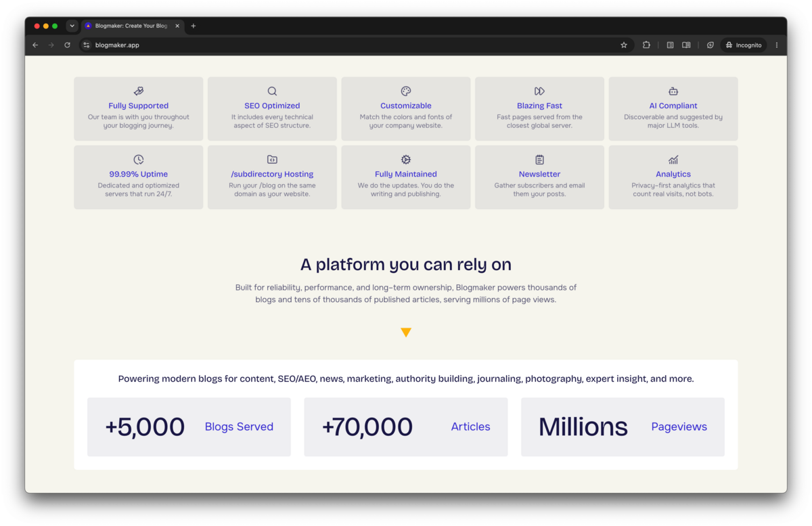Image resolution: width=812 pixels, height=526 pixels.
Task: Click the Newsletter clipboard icon
Action: [539, 160]
